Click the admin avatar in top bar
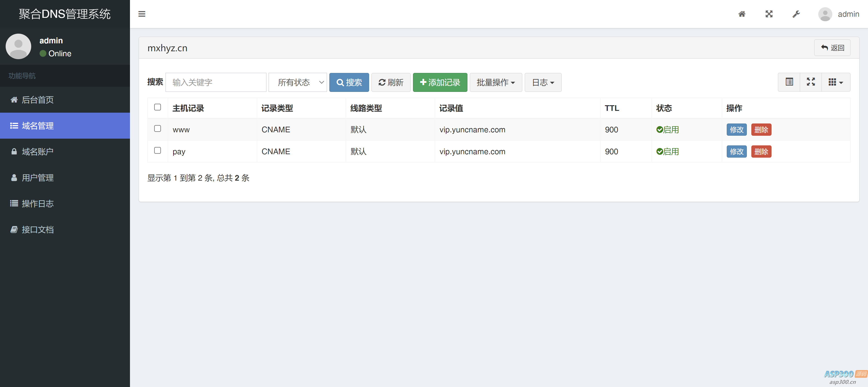The width and height of the screenshot is (868, 387). 825,14
